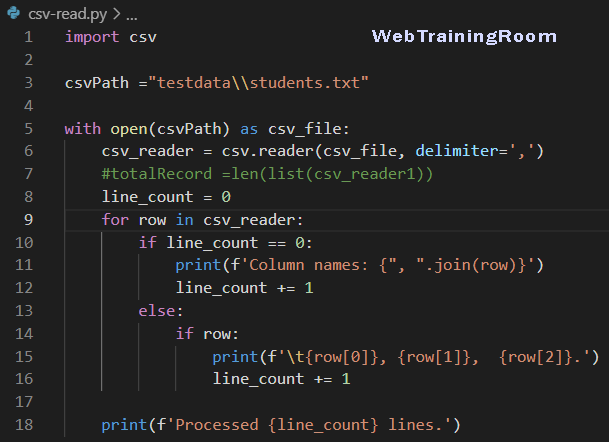Click the print with row[0] on line 15
The width and height of the screenshot is (609, 442).
pyautogui.click(x=405, y=357)
